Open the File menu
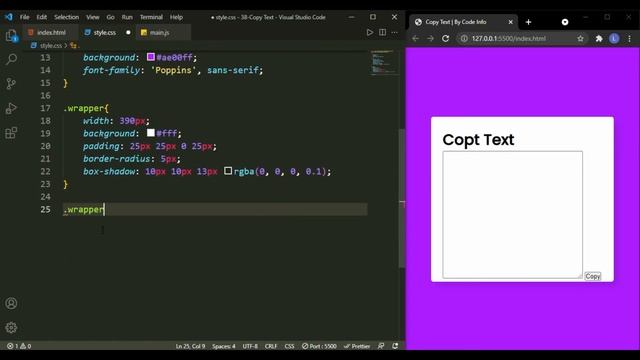 coord(24,17)
